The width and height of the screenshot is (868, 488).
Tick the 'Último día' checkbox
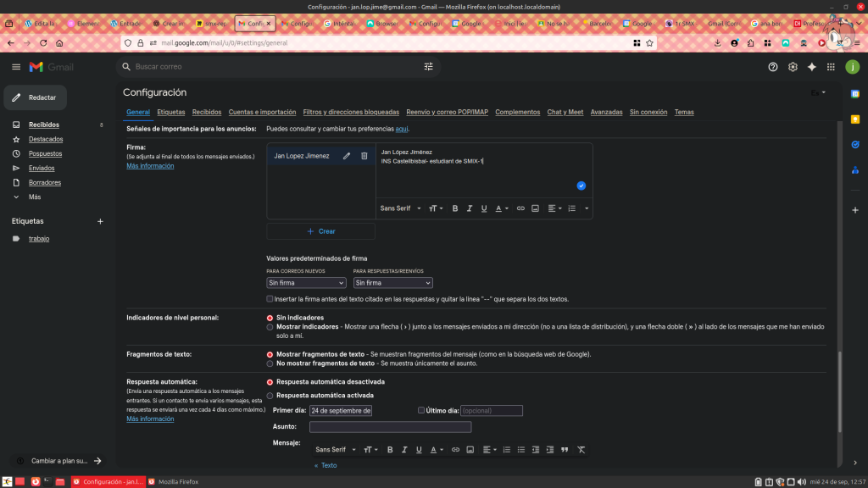421,410
